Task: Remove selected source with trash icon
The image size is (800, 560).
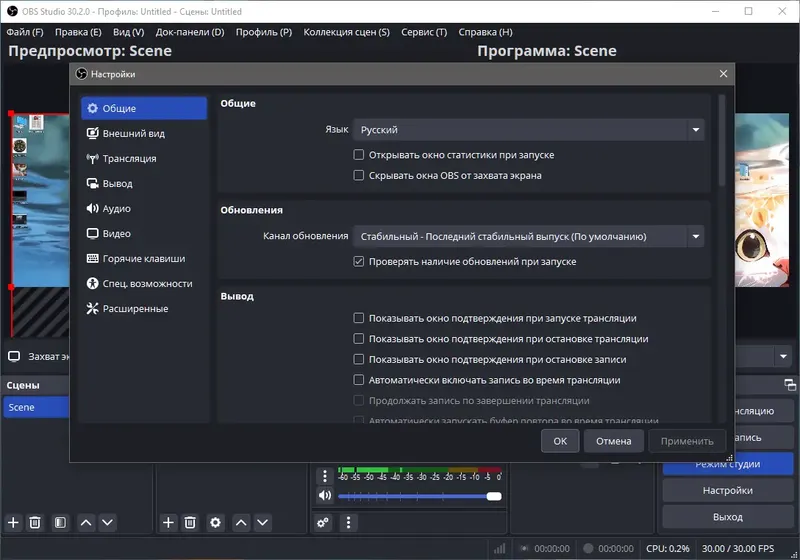Action: (190, 522)
